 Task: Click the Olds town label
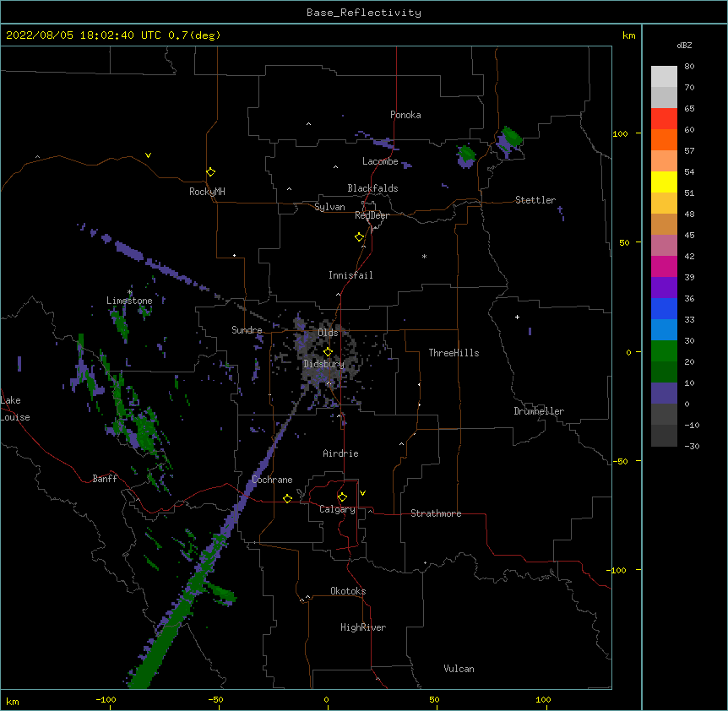coord(328,333)
